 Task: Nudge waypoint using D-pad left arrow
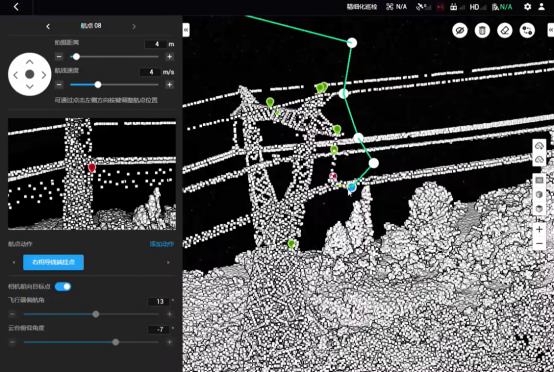point(16,75)
